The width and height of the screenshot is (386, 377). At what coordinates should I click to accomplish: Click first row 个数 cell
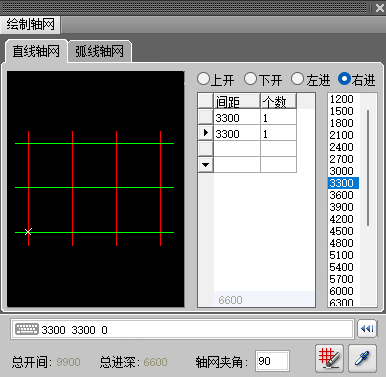click(278, 117)
